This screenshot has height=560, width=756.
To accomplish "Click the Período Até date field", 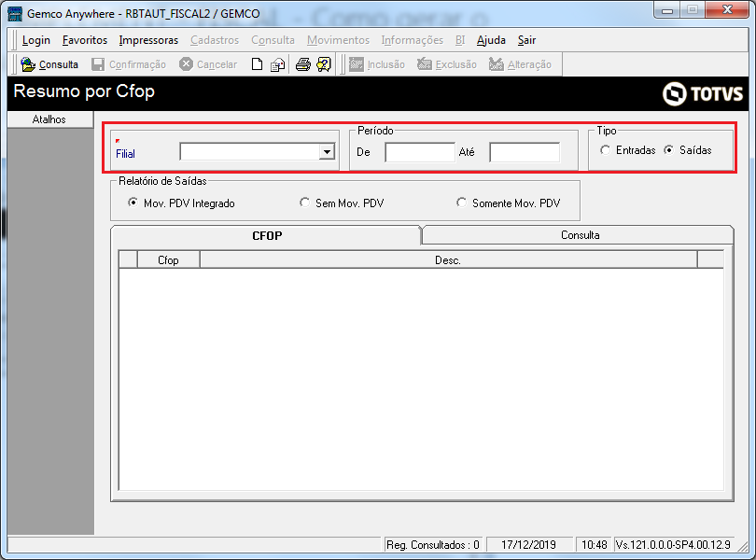I will 525,152.
